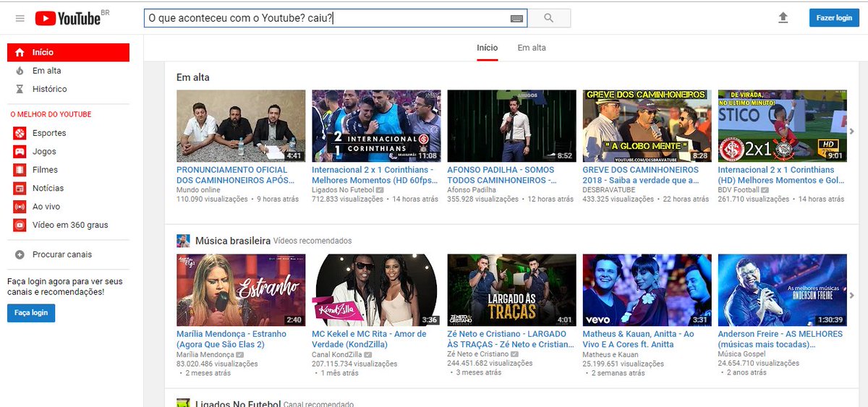Click the Música brasileira channel avatar
Viewport: 868px width, 407px height.
point(184,241)
